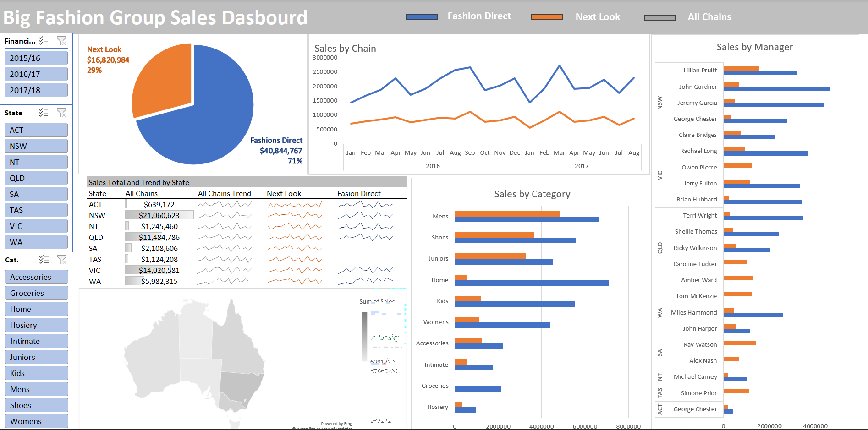Screen dimensions: 868x430
Task: Click the blue Fashion Direct legend swatch
Action: (422, 17)
